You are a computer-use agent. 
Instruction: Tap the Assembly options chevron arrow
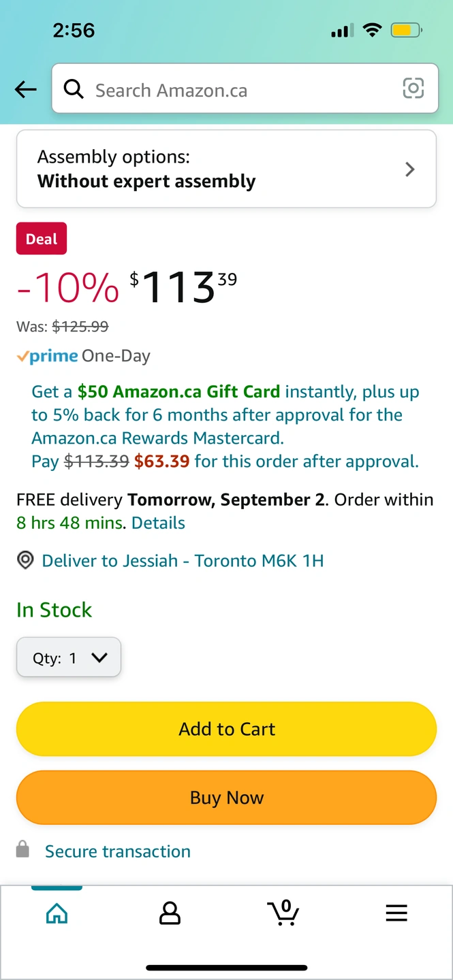[410, 169]
